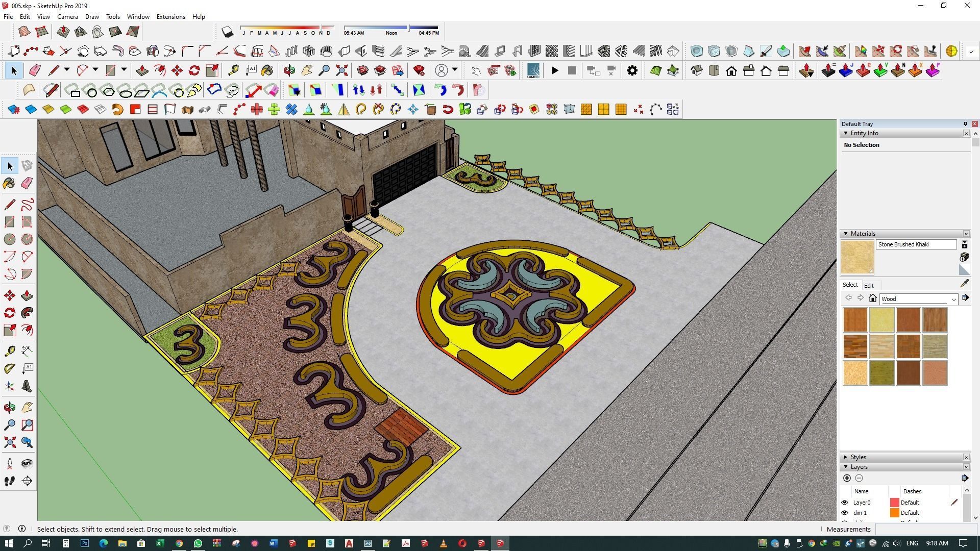Image resolution: width=980 pixels, height=551 pixels.
Task: Choose the Rotate tool in left toolbar
Action: (10, 313)
